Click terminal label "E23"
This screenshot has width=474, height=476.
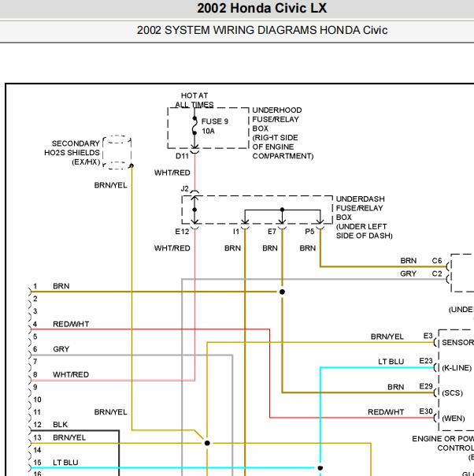click(x=426, y=361)
